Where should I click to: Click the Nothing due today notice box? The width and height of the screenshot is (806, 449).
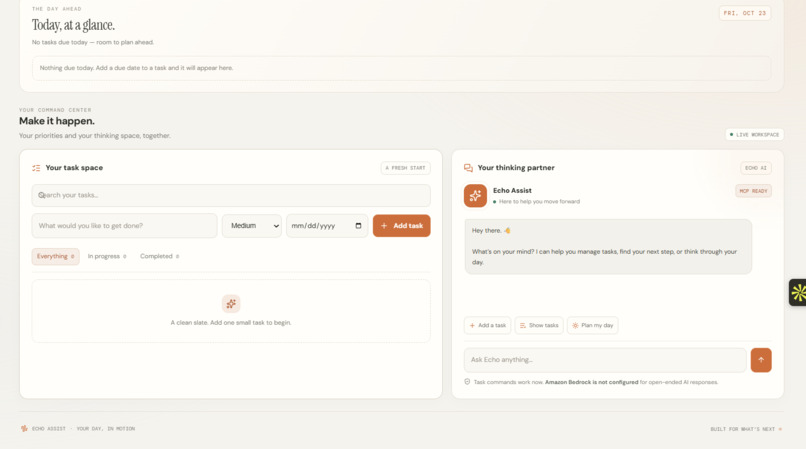pyautogui.click(x=401, y=68)
